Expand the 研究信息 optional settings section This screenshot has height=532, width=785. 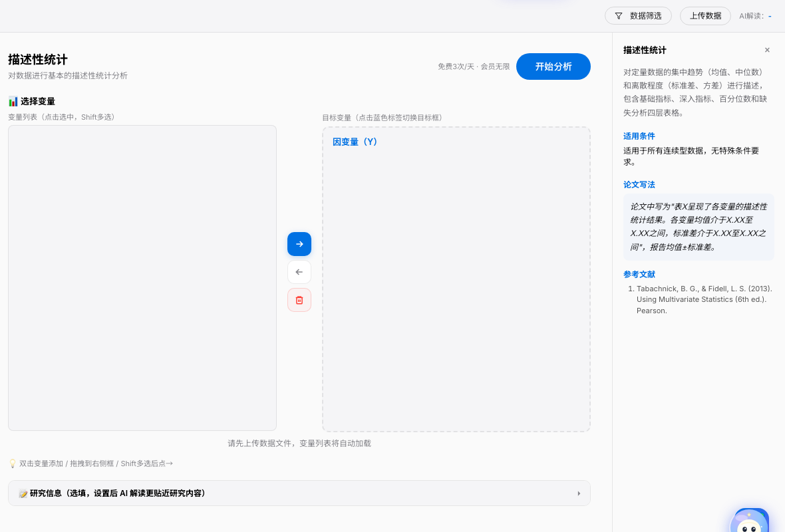click(x=299, y=493)
